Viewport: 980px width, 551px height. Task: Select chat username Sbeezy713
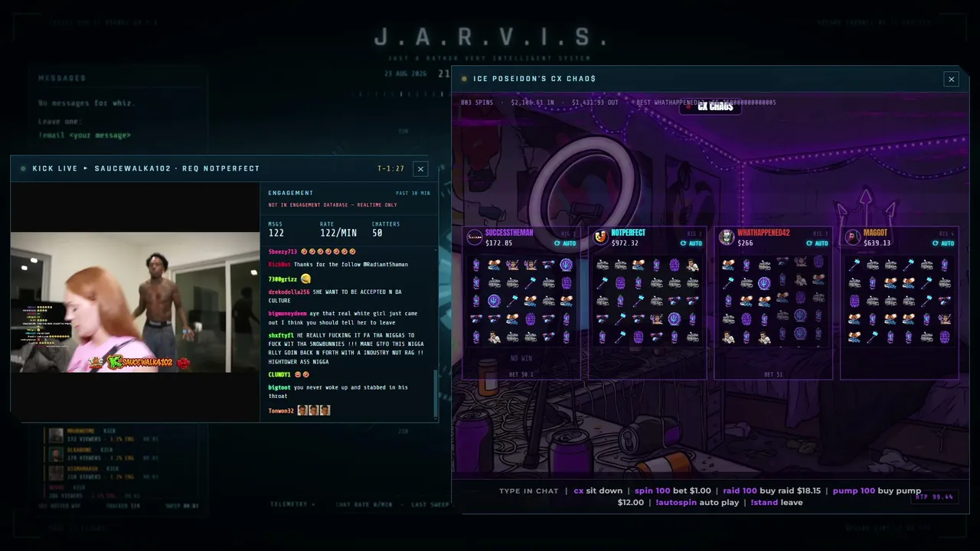[283, 252]
